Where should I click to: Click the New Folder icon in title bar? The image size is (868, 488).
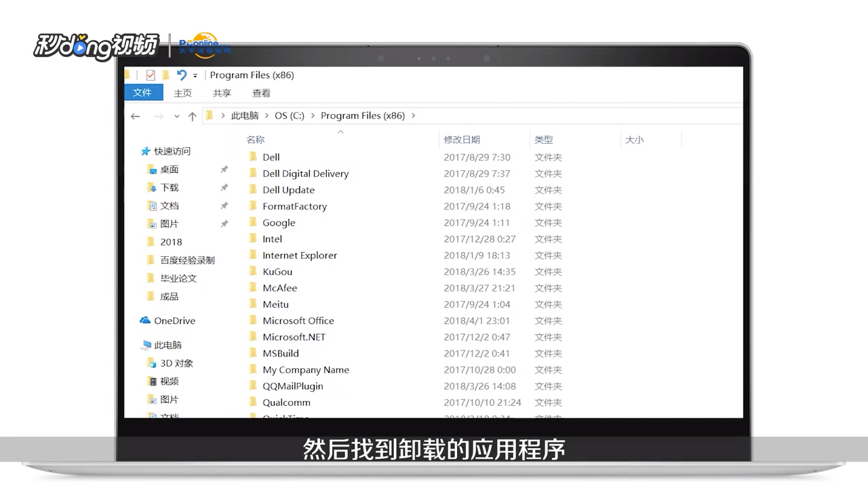(x=165, y=75)
